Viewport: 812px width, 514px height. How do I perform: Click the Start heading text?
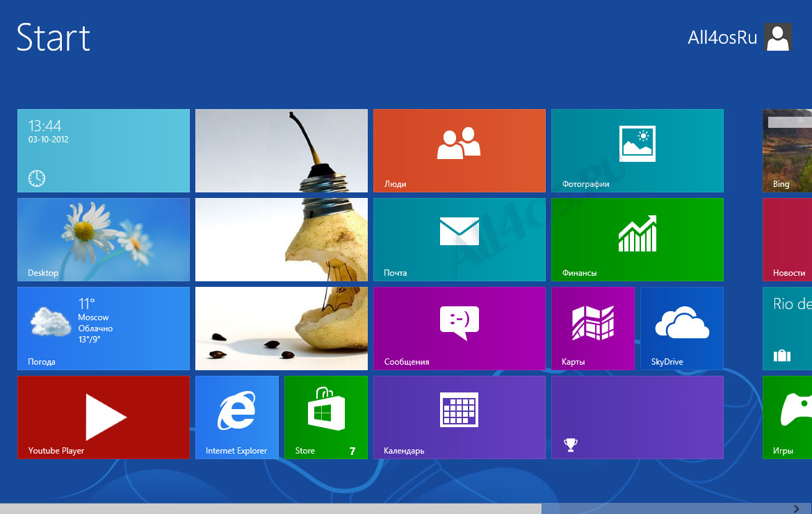(x=54, y=38)
